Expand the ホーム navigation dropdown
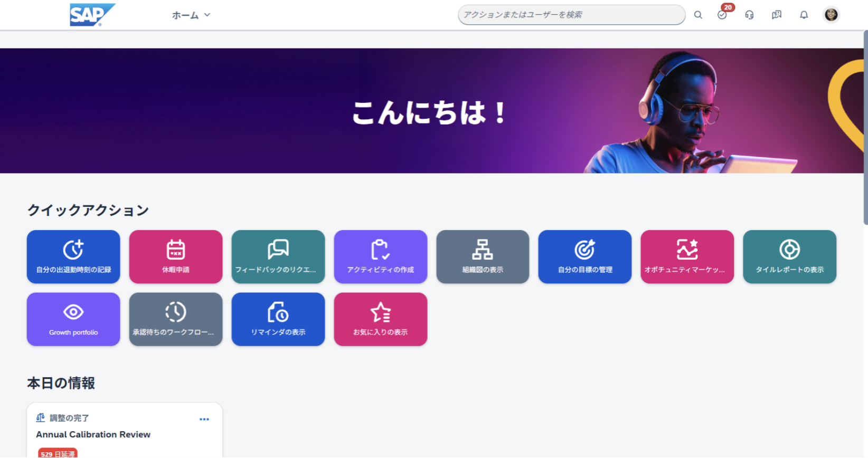The image size is (868, 458). [x=191, y=15]
